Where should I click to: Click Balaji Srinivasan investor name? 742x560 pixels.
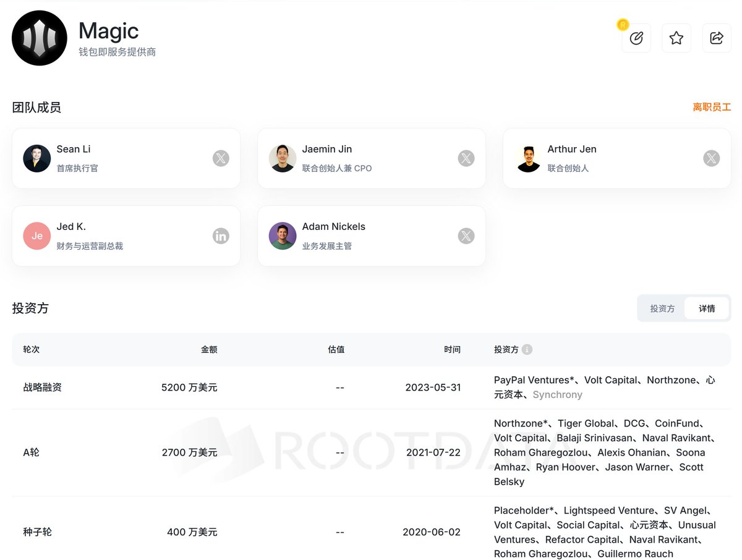(x=595, y=438)
